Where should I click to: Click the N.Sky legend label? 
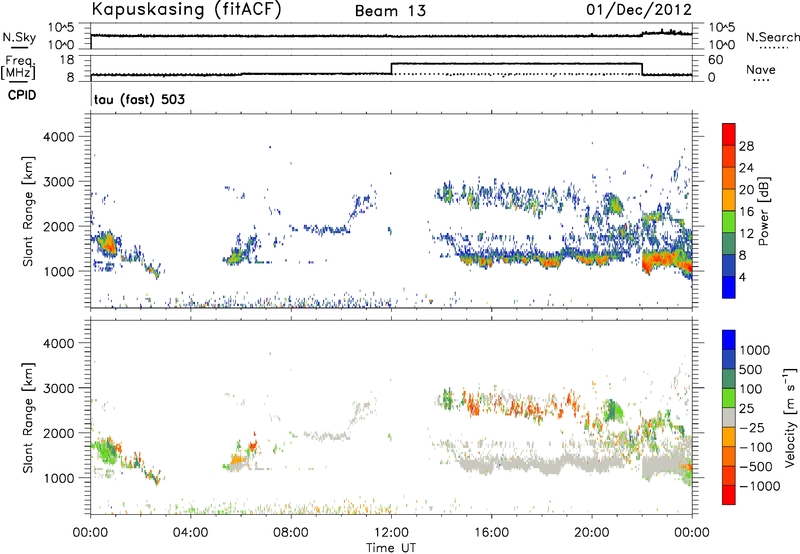tap(19, 37)
